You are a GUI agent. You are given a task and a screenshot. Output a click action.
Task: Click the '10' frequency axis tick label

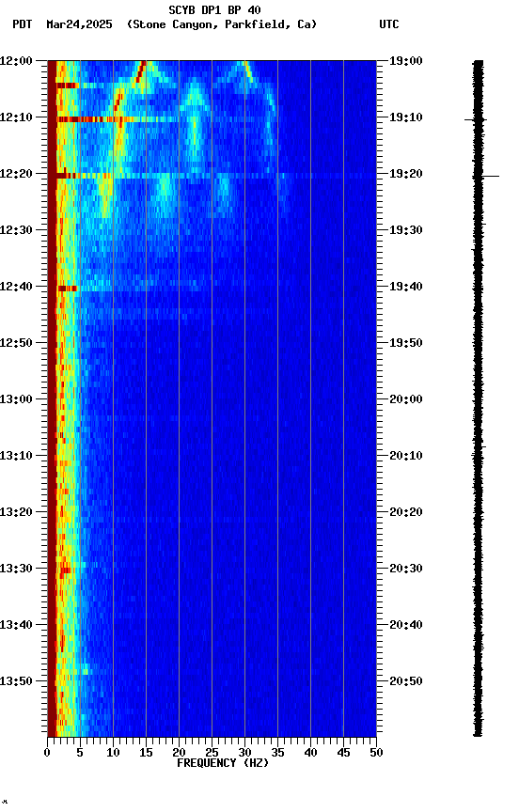113,753
